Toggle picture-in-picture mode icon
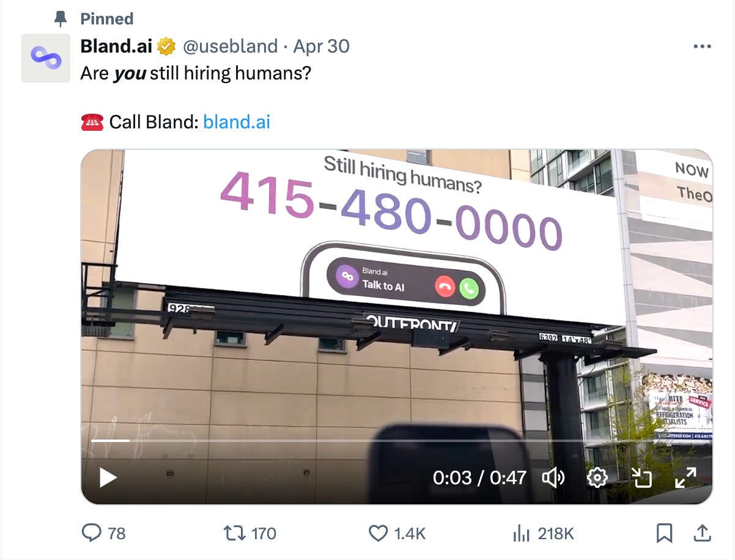 [641, 477]
